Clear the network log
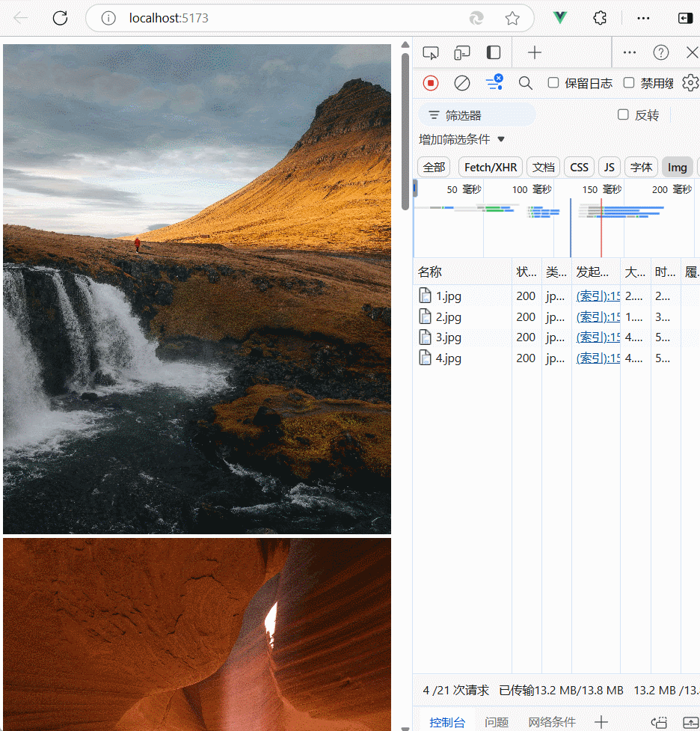The height and width of the screenshot is (731, 700). point(462,84)
